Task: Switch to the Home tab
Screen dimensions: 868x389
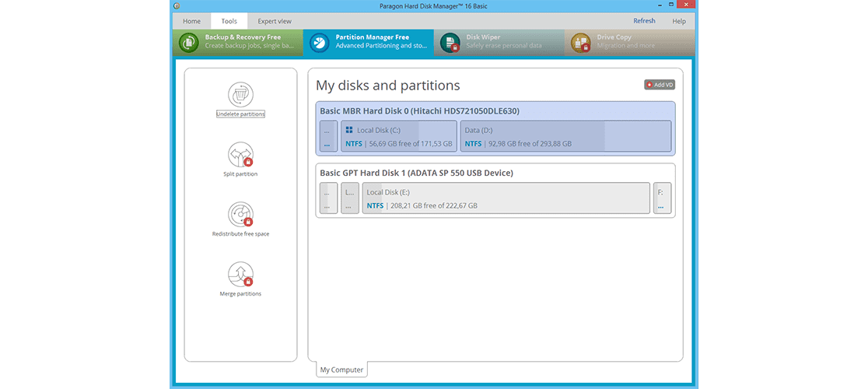Action: 191,21
